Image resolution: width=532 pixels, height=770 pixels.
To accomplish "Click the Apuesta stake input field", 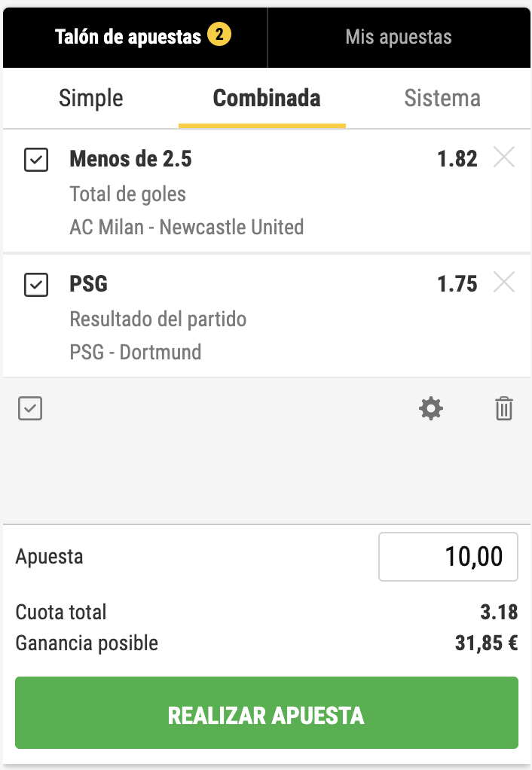I will (448, 557).
